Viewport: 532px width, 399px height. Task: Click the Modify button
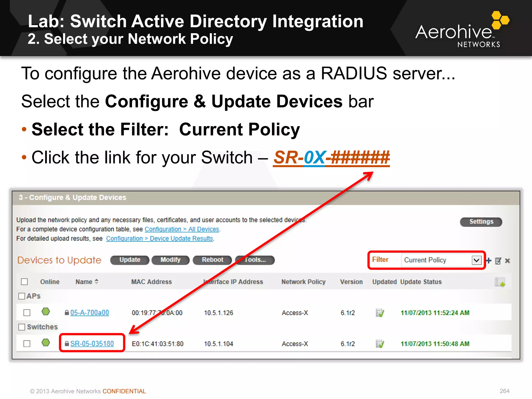point(170,260)
